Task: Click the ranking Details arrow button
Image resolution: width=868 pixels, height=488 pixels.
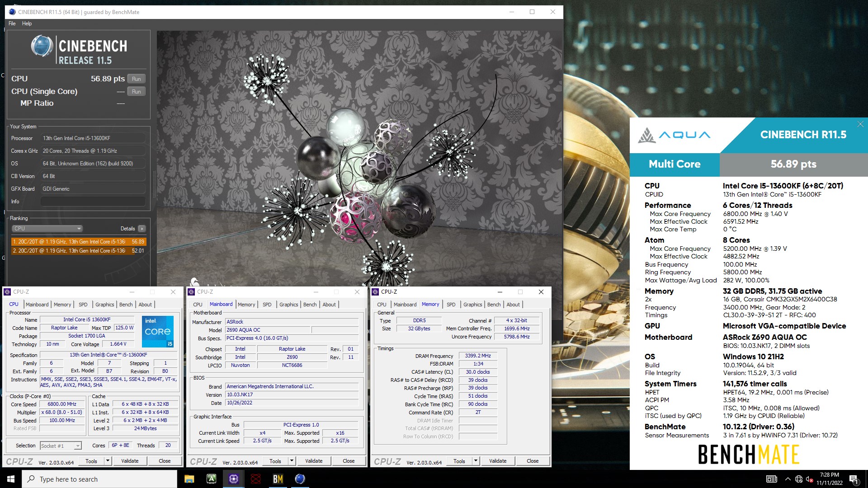Action: coord(142,229)
